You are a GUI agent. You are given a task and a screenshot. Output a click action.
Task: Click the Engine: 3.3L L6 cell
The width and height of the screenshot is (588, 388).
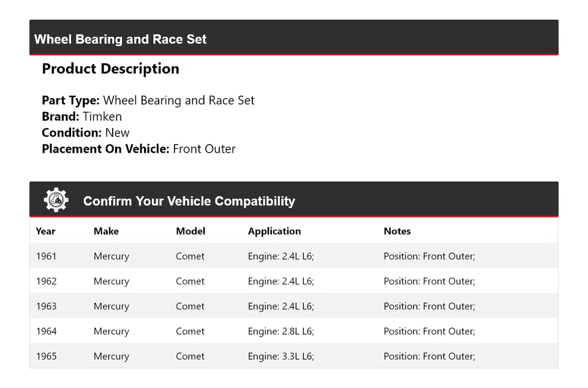[x=281, y=356]
